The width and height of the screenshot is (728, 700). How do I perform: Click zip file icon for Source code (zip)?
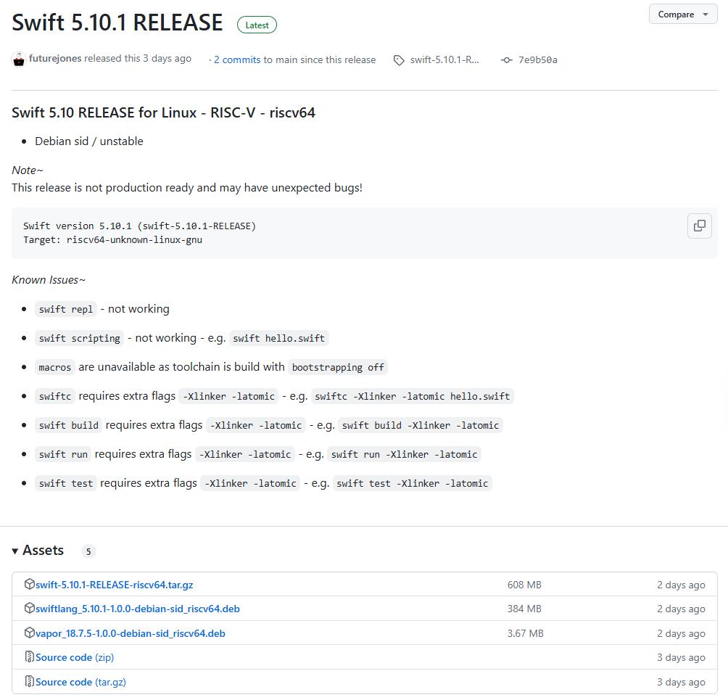click(x=30, y=656)
